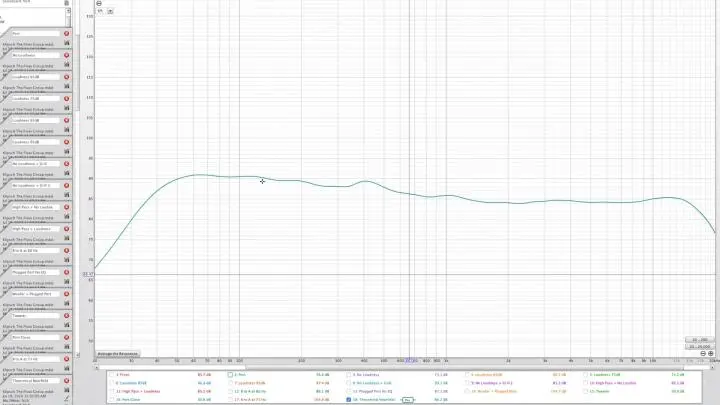Uncheck legend trace 18: Theoretical Nearfield
Screen dimensions: 720x405
[349, 399]
